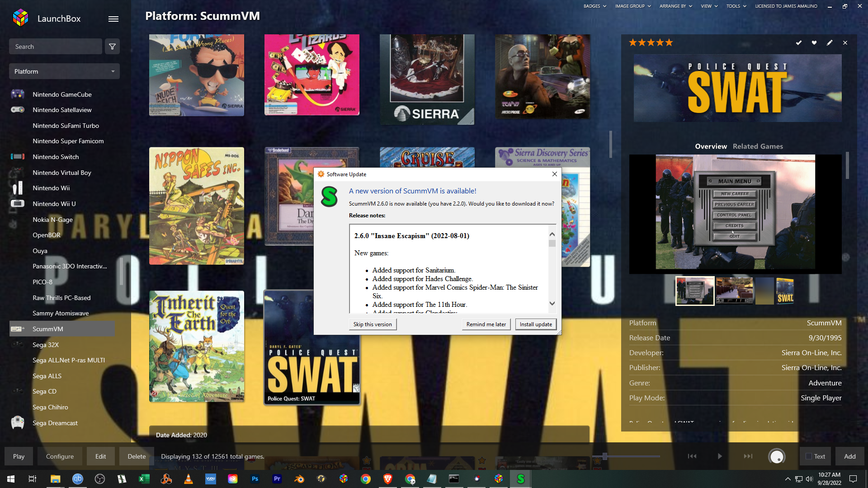Play the background music
Viewport: 868px width, 488px height.
pos(720,456)
